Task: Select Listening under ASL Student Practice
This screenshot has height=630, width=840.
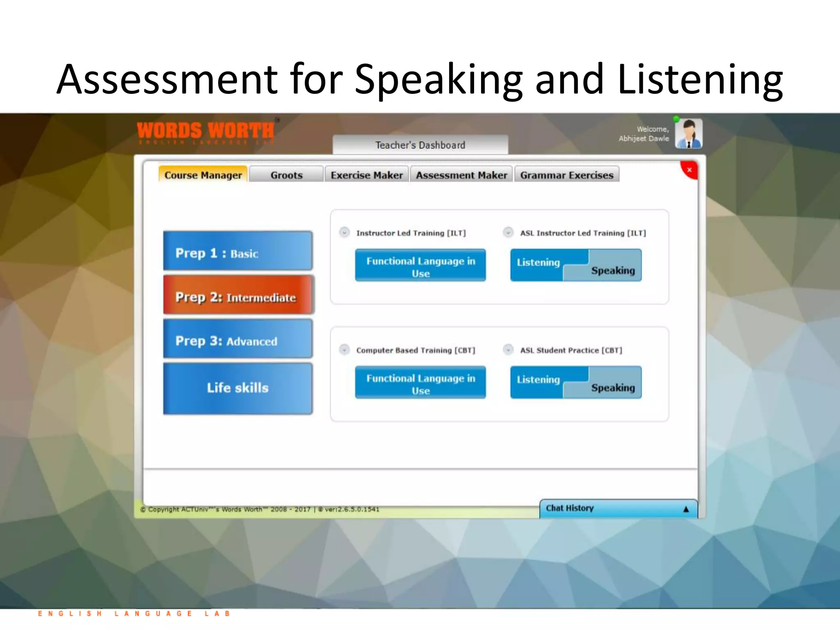Action: tap(538, 380)
